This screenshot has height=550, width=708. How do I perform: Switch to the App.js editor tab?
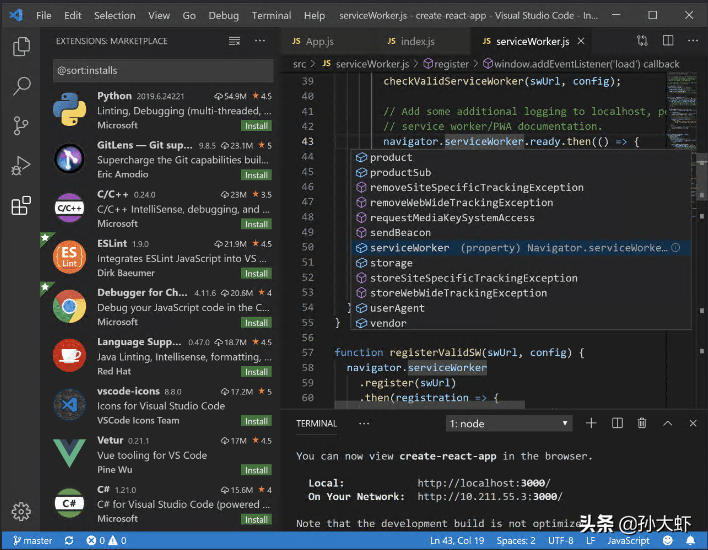pyautogui.click(x=318, y=41)
